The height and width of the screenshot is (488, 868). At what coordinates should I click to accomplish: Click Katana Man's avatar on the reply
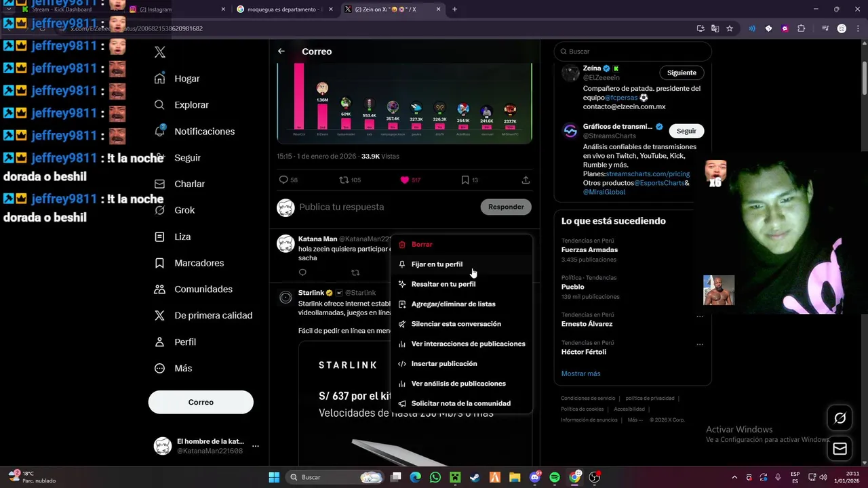(285, 243)
